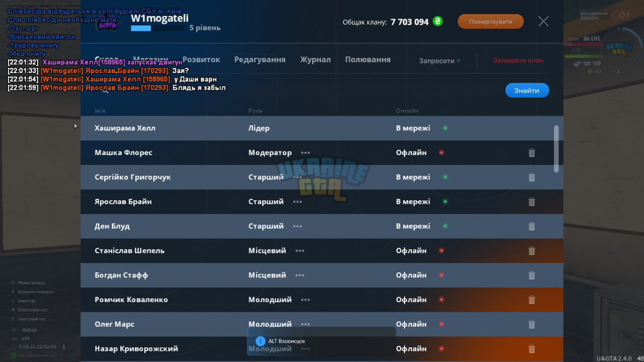644x362 pixels.
Task: Open the Редагування tab
Action: pyautogui.click(x=260, y=59)
